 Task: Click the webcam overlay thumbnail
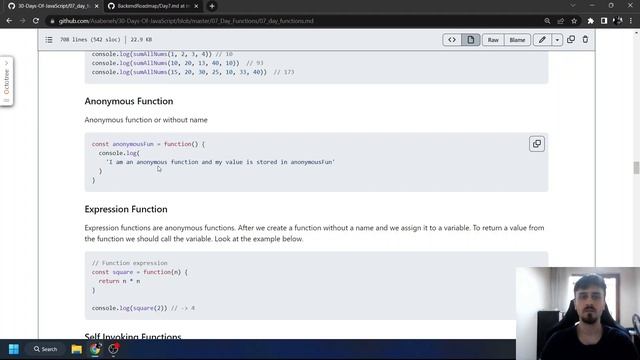coord(578,313)
